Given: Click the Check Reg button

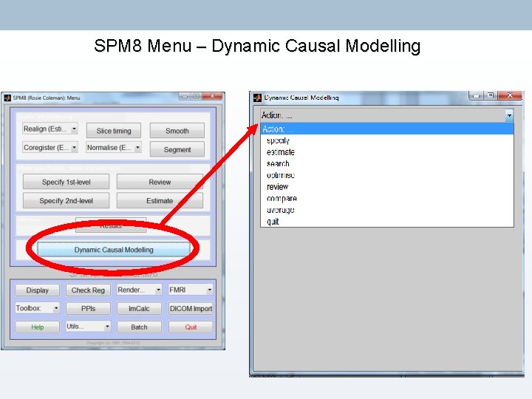Looking at the screenshot, I should [88, 290].
